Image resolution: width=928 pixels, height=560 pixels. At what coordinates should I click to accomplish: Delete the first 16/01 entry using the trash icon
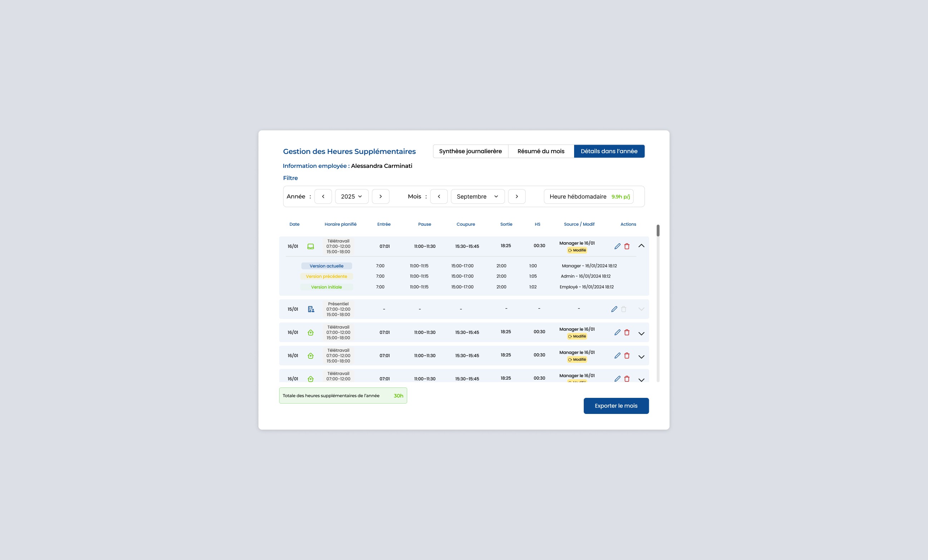(x=627, y=246)
